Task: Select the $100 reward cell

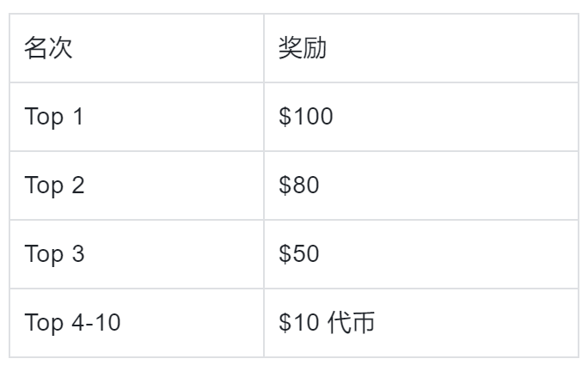Action: point(420,117)
